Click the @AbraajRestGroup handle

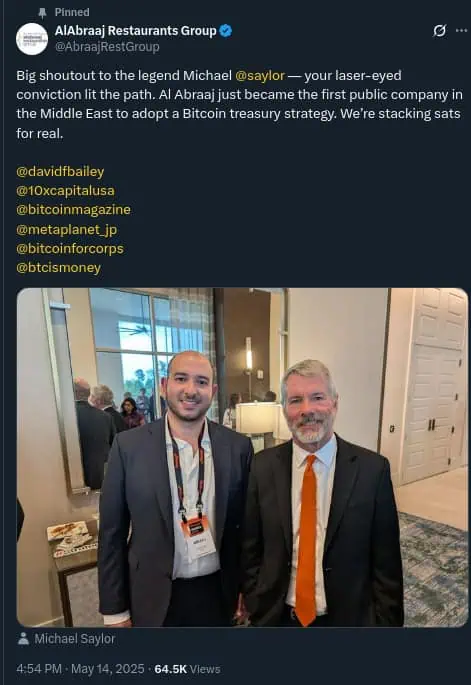click(x=107, y=47)
